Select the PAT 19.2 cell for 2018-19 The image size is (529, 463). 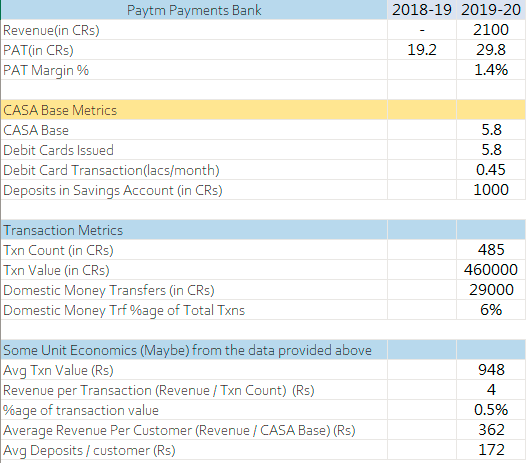[x=422, y=50]
